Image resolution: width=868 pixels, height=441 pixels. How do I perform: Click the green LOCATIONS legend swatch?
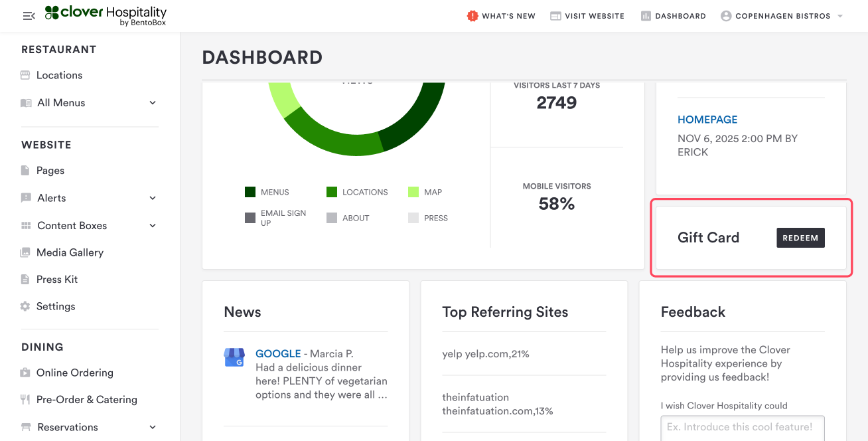332,192
